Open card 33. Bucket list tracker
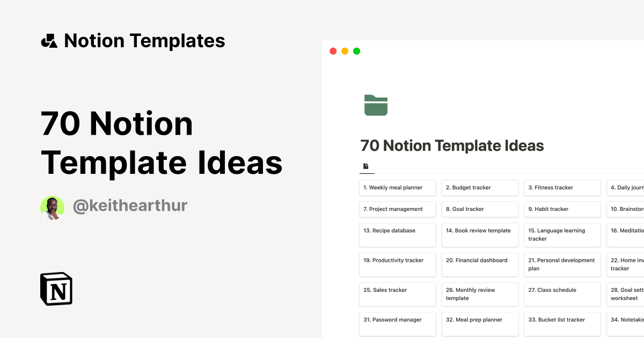Viewport: 644px width, 338px height. 562,324
